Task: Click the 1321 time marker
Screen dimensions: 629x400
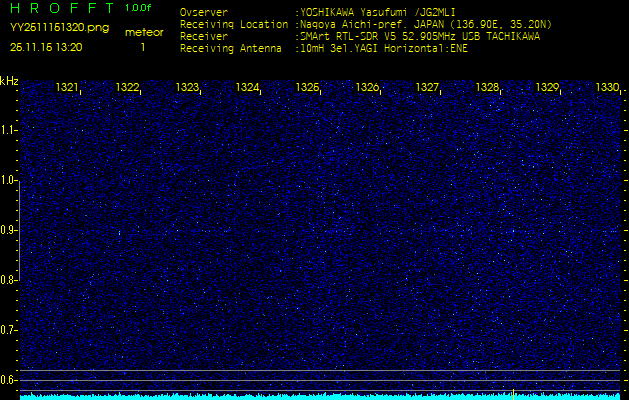Action: 68,88
